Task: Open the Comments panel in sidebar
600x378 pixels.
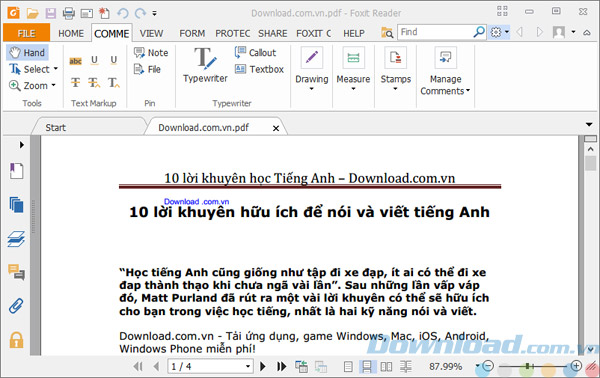Action: click(x=16, y=272)
